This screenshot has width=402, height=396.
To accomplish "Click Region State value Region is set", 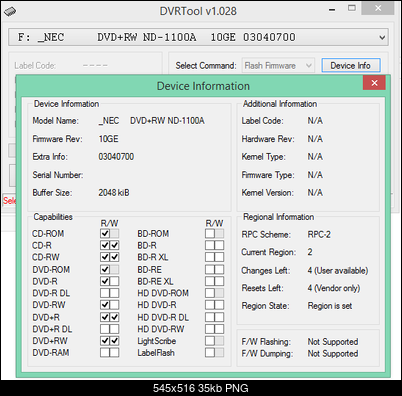I will [330, 306].
